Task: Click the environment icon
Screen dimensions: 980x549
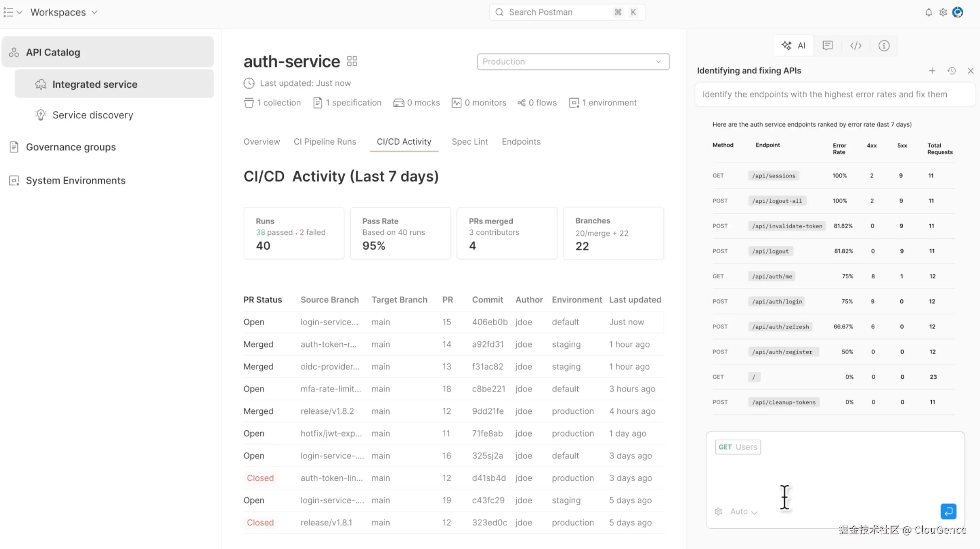Action: (x=574, y=103)
